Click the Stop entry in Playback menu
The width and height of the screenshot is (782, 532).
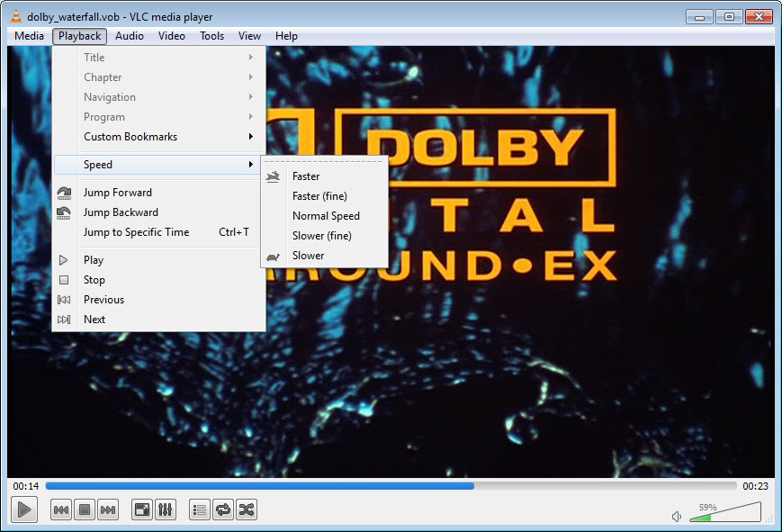click(x=158, y=280)
